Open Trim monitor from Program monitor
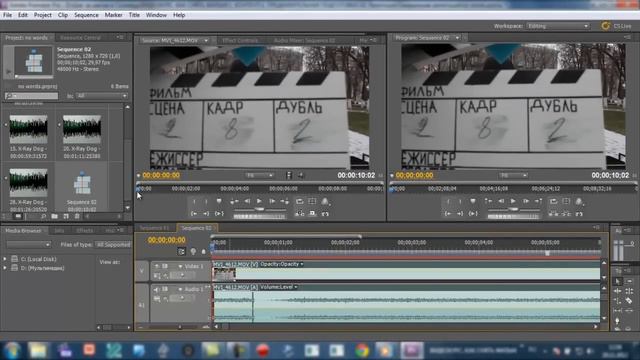 coord(579,213)
